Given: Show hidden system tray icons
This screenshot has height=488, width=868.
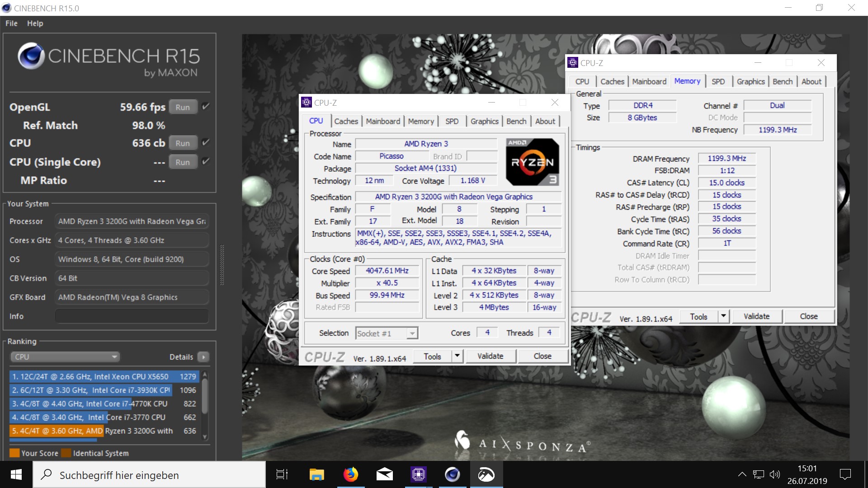Looking at the screenshot, I should tap(742, 474).
